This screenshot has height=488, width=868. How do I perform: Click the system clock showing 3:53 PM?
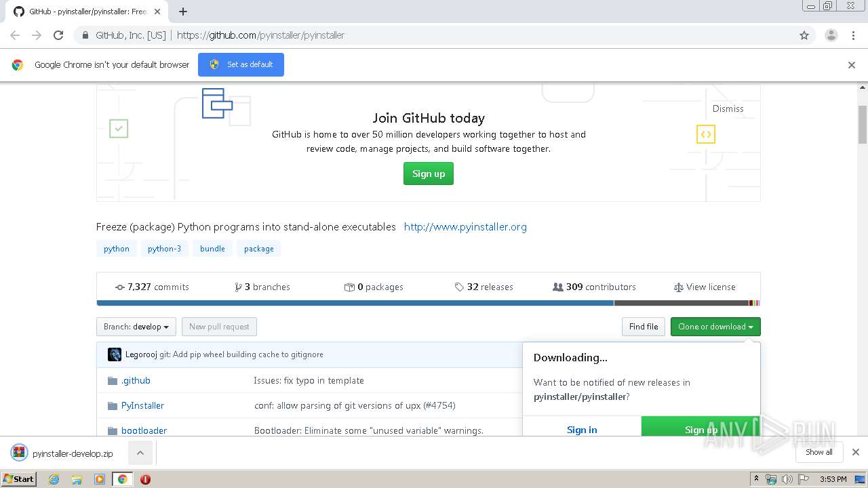point(833,479)
